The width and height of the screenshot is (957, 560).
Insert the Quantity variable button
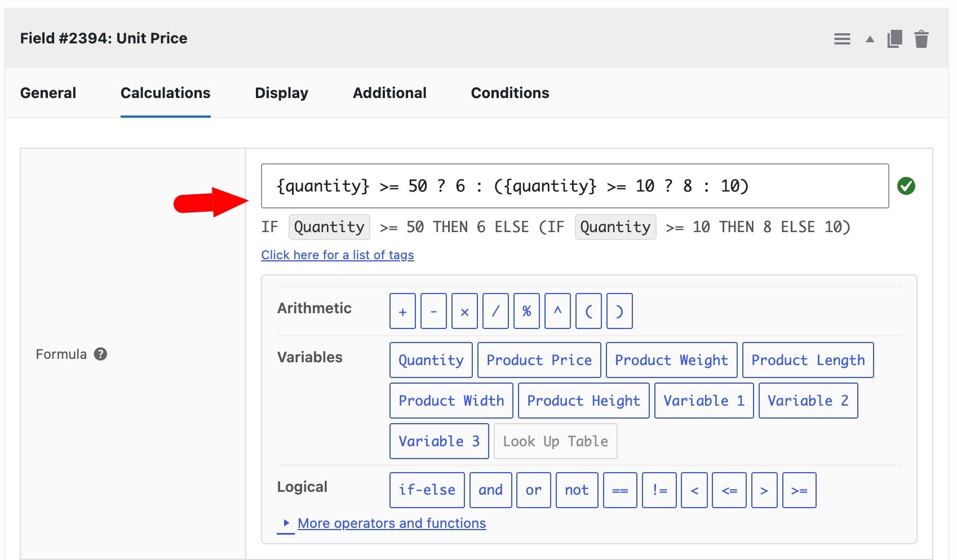(431, 360)
